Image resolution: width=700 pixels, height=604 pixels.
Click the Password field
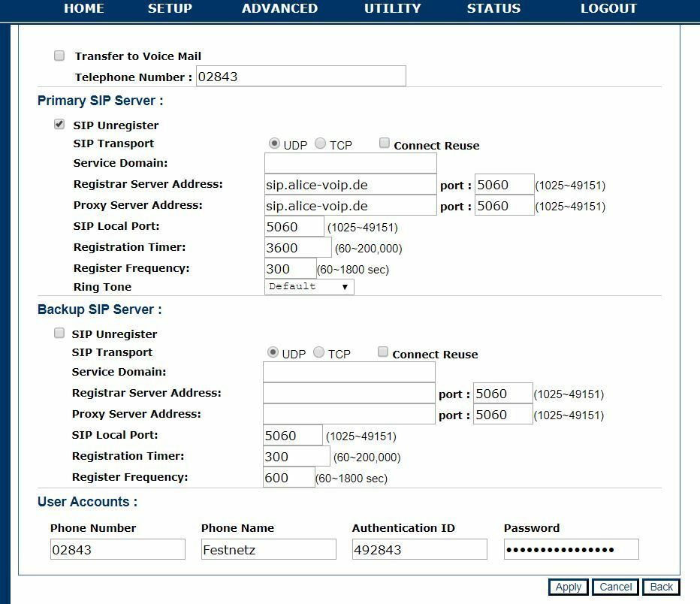[x=572, y=549]
